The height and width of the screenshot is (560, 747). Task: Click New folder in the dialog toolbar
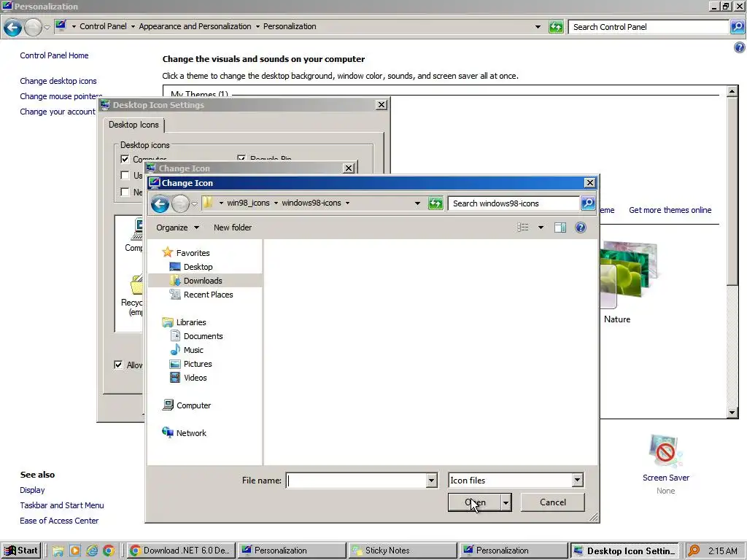point(233,227)
